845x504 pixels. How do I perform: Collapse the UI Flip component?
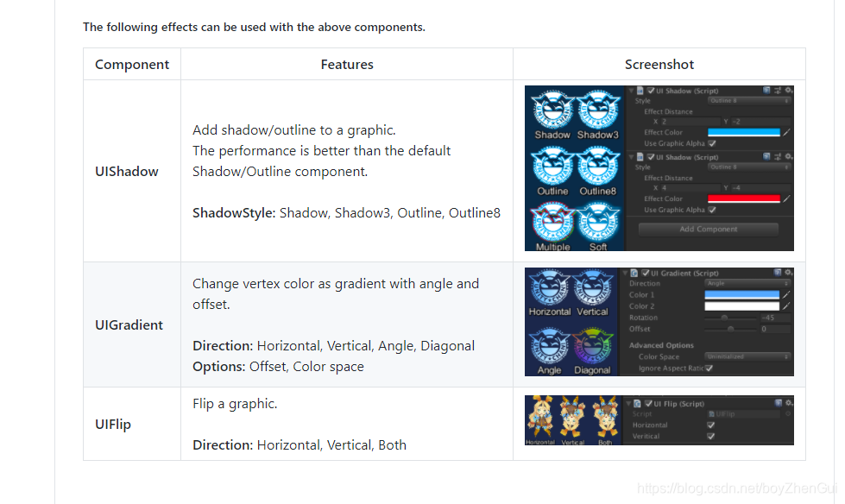click(x=628, y=404)
